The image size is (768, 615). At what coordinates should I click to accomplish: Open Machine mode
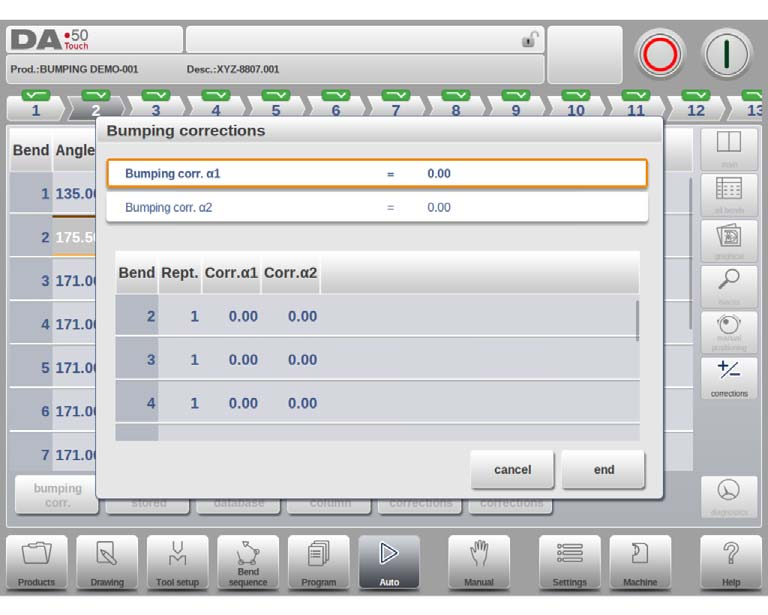(640, 562)
